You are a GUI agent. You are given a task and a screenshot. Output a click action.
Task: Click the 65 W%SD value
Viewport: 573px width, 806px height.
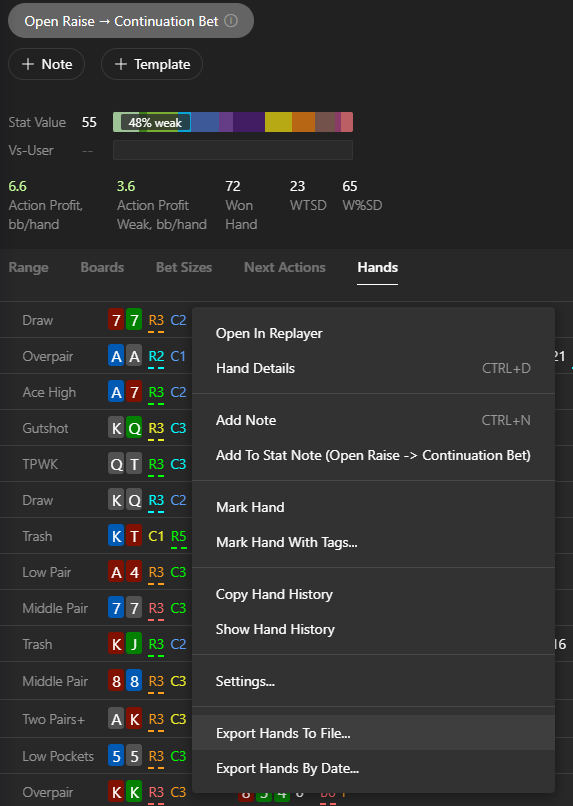(x=349, y=186)
